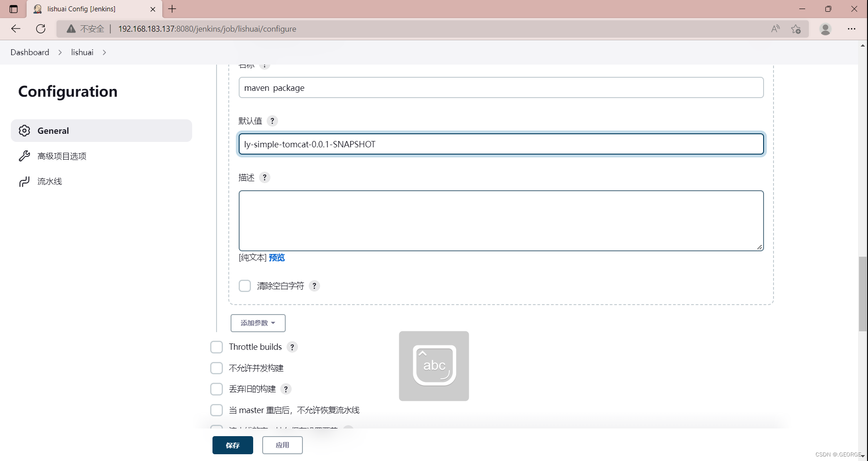Reload the Jenkins configure page
Screen dimensions: 868x461
click(41, 29)
